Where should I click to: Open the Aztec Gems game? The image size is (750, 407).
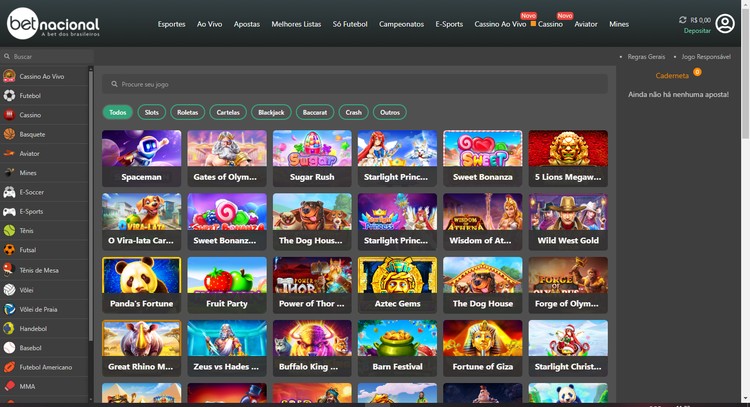pyautogui.click(x=397, y=285)
